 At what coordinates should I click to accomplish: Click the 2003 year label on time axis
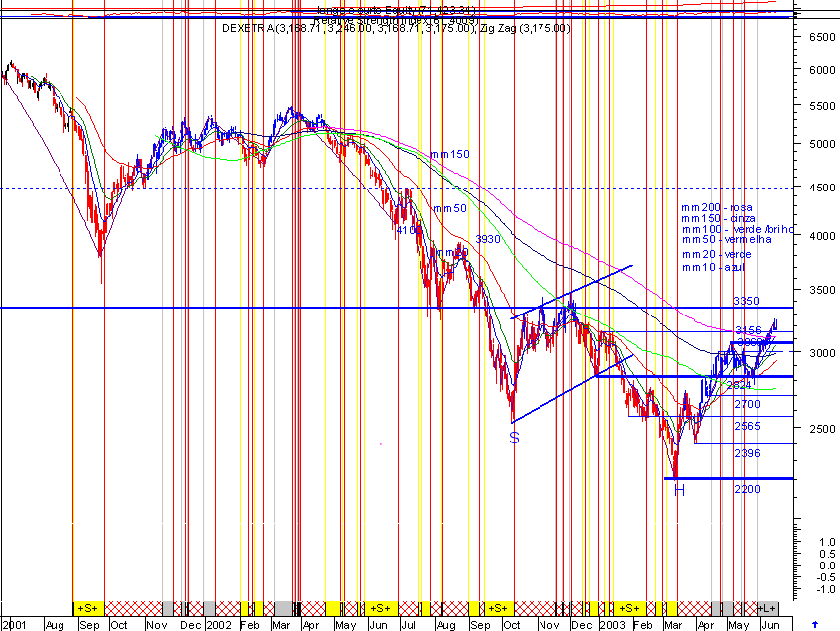[x=612, y=625]
